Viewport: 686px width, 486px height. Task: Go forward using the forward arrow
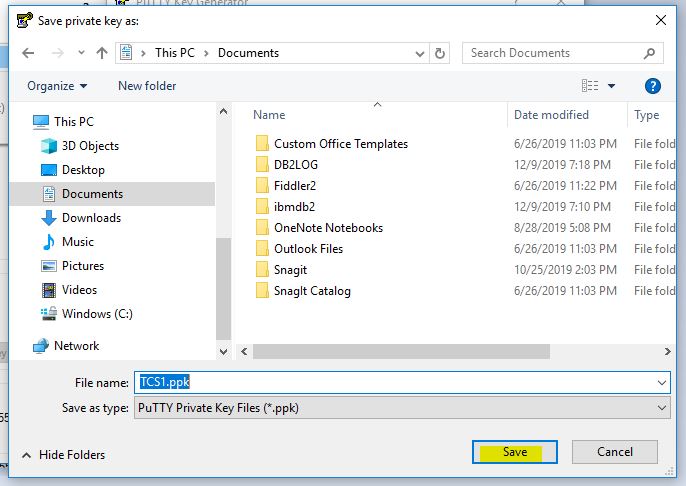[x=57, y=53]
